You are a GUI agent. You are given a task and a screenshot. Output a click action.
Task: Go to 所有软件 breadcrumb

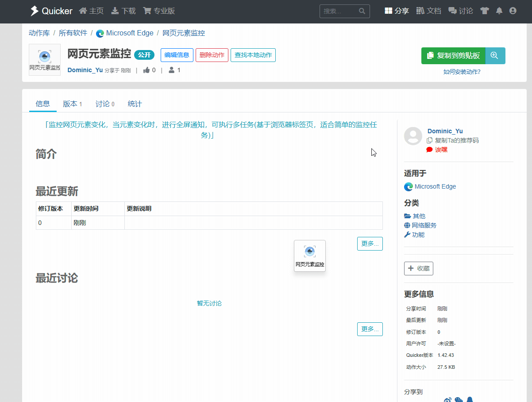coord(73,33)
